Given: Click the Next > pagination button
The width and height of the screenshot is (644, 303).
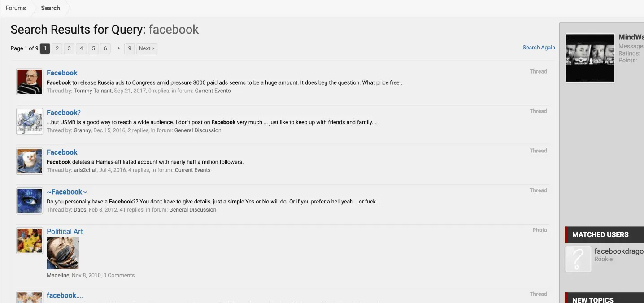Looking at the screenshot, I should 147,48.
